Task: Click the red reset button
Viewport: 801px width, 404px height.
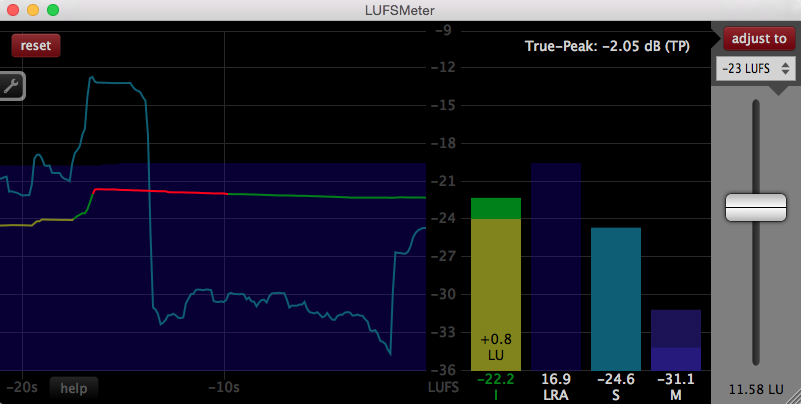Action: click(36, 45)
